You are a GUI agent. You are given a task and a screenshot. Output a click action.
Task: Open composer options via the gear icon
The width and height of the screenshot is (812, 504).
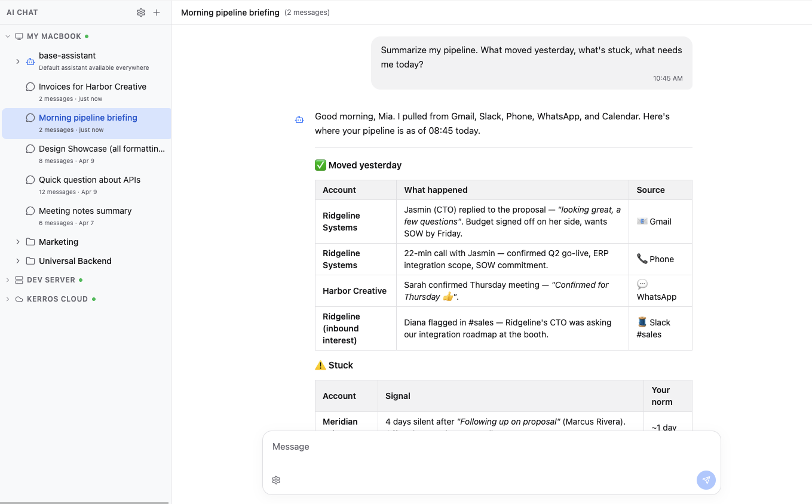click(x=275, y=480)
